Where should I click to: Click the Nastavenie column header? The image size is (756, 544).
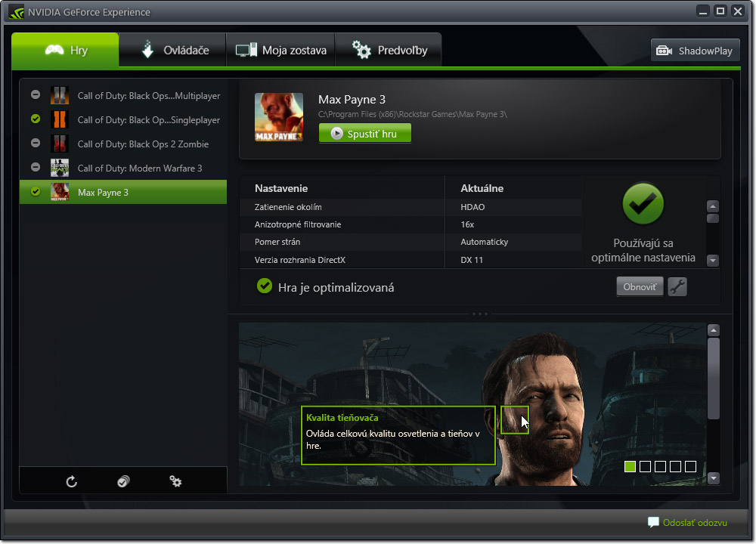point(281,188)
